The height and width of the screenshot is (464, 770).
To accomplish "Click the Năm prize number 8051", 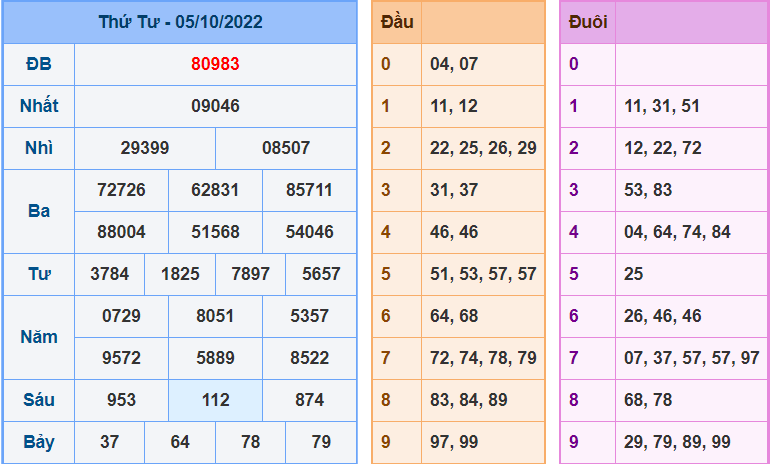I will 215,316.
